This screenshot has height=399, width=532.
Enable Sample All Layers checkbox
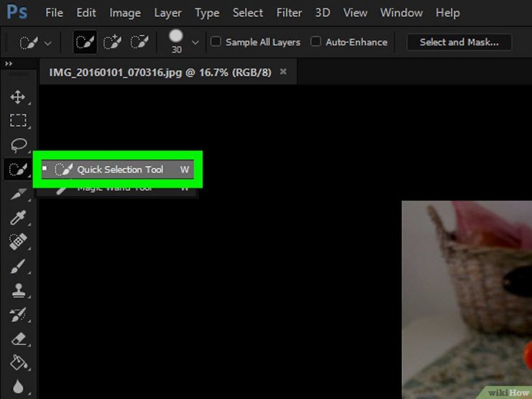tap(216, 42)
